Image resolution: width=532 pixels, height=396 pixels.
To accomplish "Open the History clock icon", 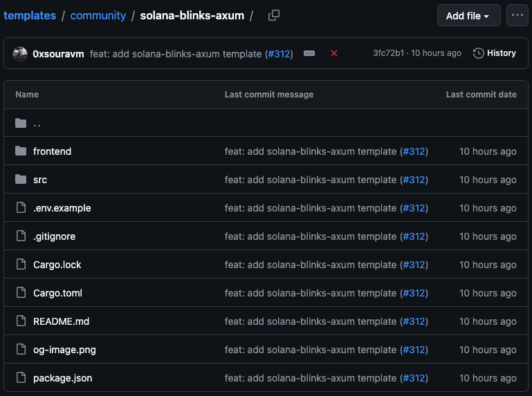I will tap(479, 53).
